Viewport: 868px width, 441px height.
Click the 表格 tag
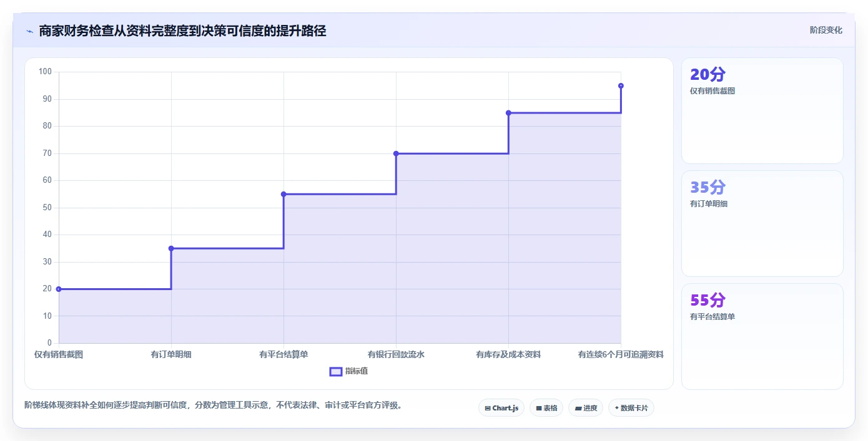tap(546, 408)
